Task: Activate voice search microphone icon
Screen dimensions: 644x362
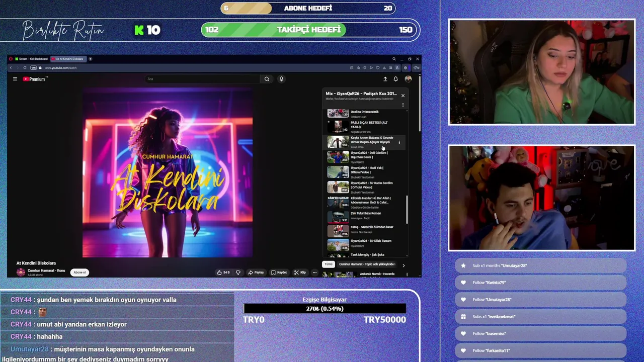Action: pyautogui.click(x=281, y=79)
